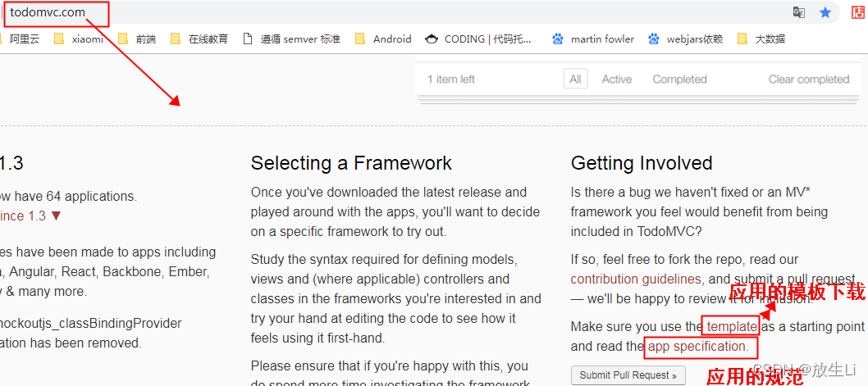Switch to the Active todo filter
The image size is (868, 386).
616,79
